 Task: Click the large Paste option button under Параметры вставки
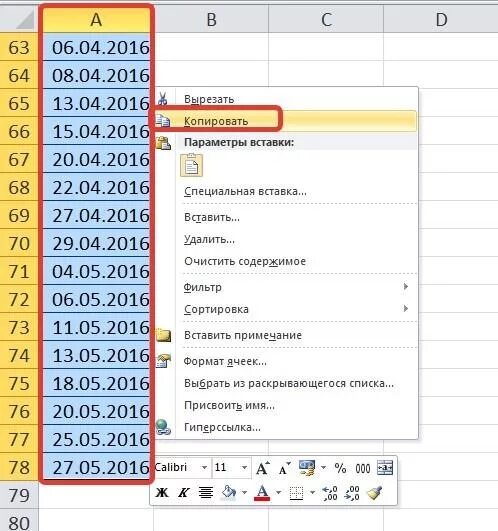pyautogui.click(x=192, y=165)
